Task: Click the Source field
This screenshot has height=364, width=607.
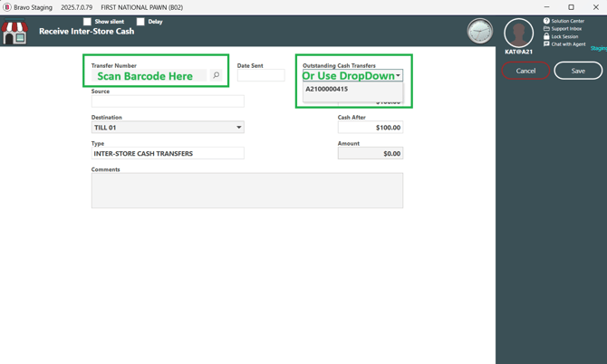Action: (x=168, y=101)
